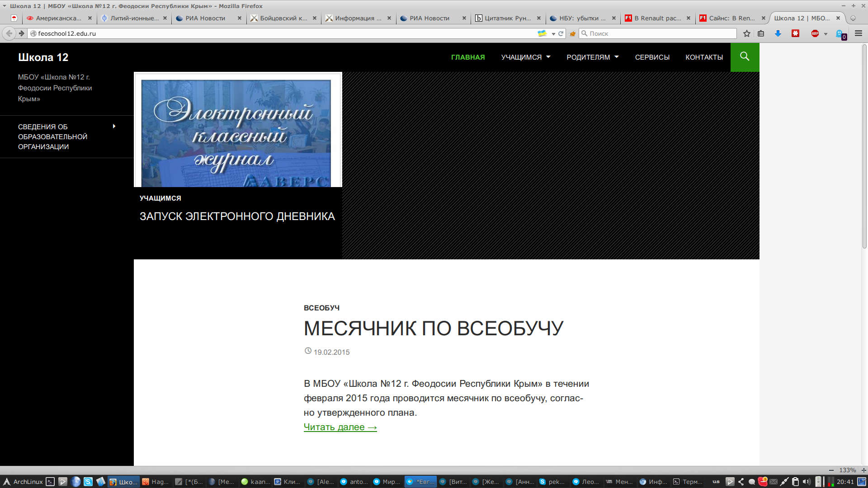The height and width of the screenshot is (488, 868).
Task: Open the Adblock Plus dropdown arrow
Action: pos(826,34)
